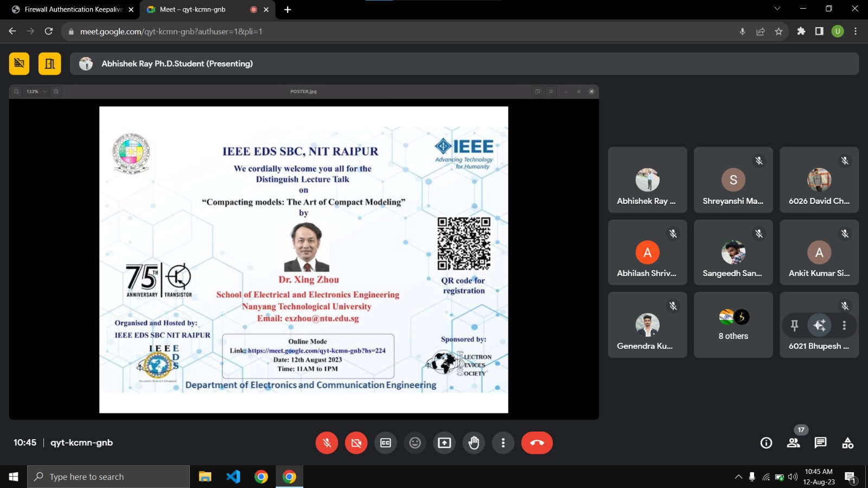Screen dimensions: 868x488
Task: Open more options in the call controls
Action: (503, 443)
